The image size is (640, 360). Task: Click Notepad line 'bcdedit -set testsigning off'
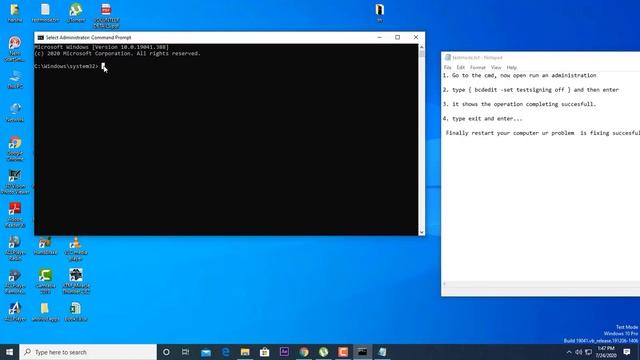531,90
